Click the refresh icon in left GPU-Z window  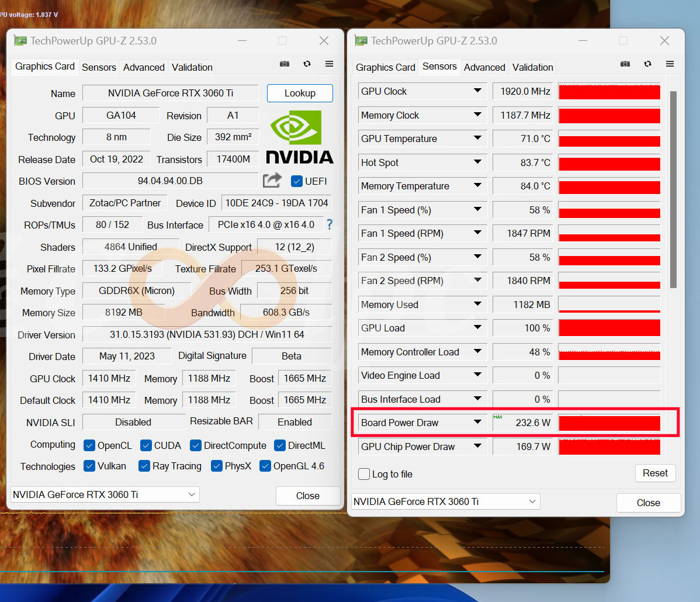pyautogui.click(x=307, y=64)
